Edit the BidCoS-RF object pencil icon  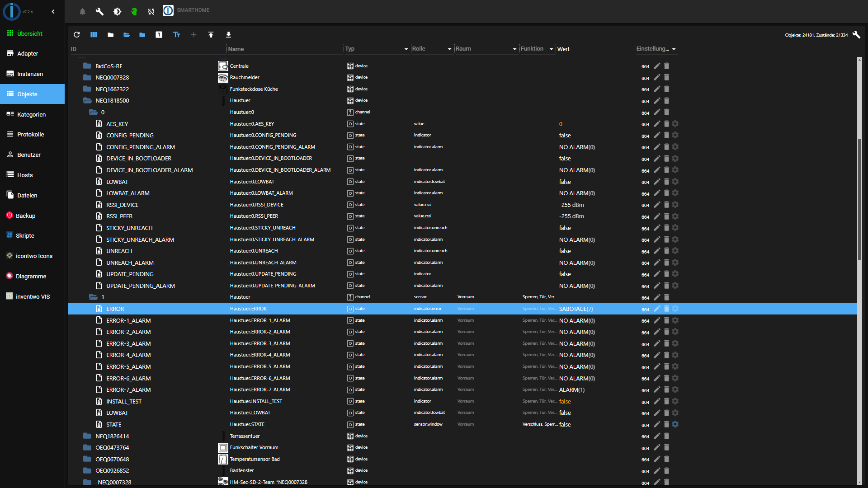[657, 66]
